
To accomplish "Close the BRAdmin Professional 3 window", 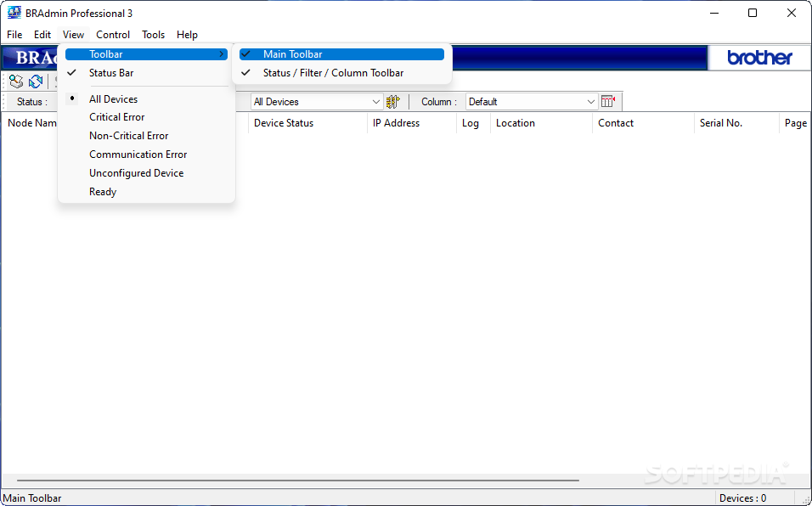I will [x=792, y=13].
